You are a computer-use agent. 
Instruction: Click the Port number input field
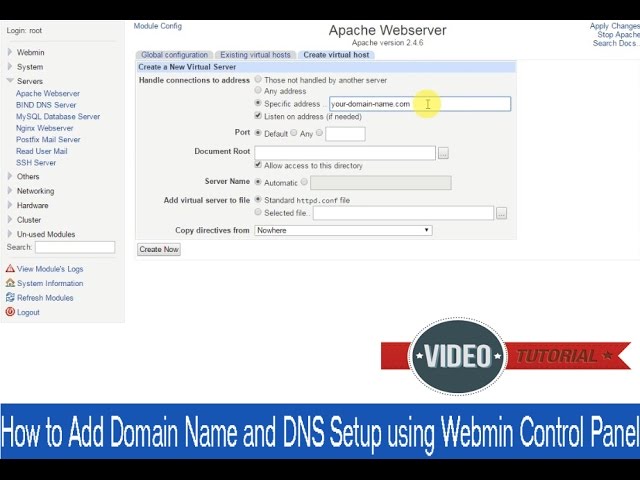[x=345, y=134]
